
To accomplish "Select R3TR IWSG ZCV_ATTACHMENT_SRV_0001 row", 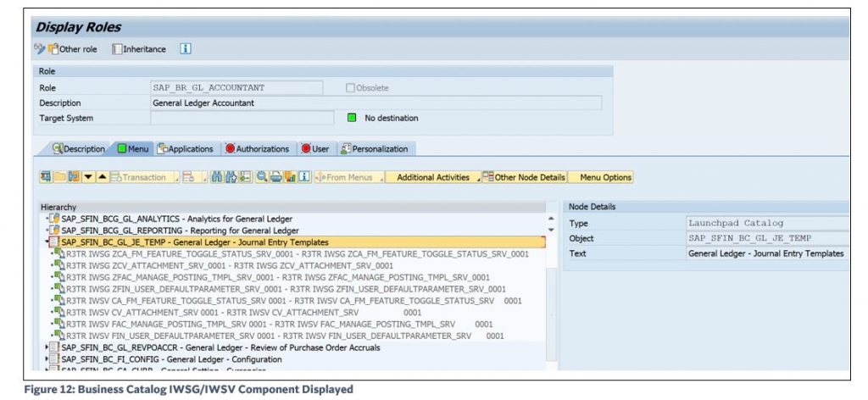I will [x=230, y=265].
